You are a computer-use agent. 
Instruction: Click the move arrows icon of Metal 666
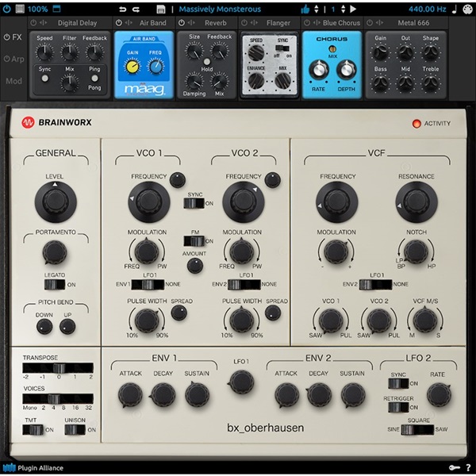(379, 23)
